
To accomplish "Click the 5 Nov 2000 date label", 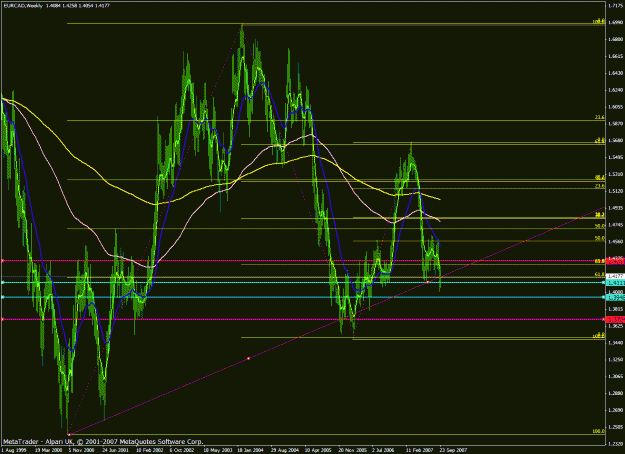I will pyautogui.click(x=82, y=450).
